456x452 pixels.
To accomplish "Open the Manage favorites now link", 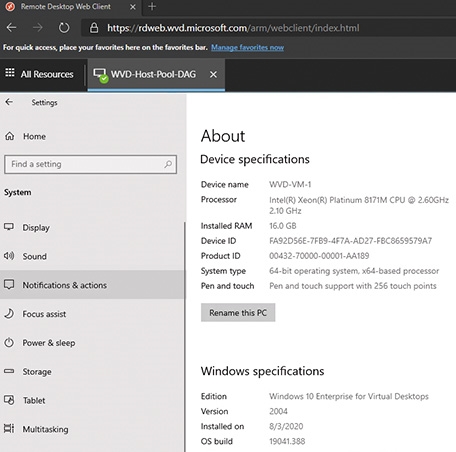I will 247,48.
